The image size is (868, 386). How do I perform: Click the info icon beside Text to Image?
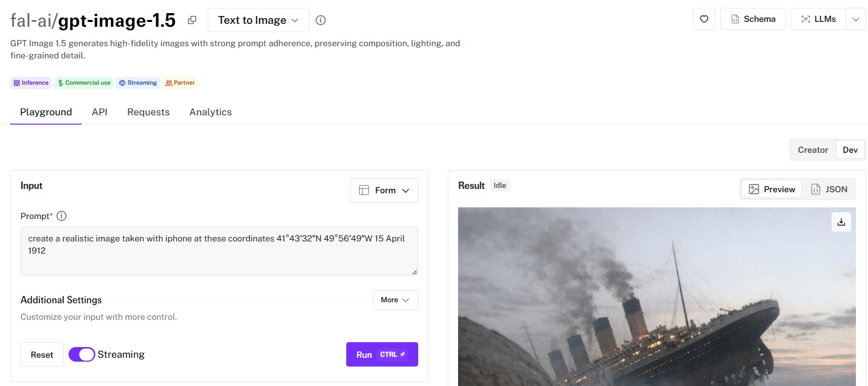point(320,20)
